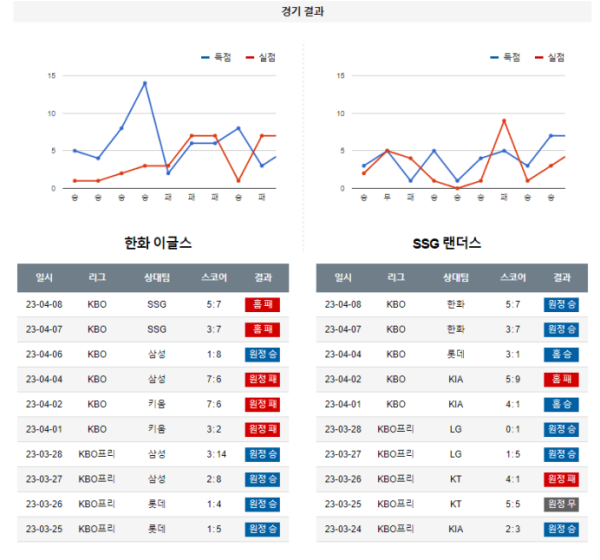Click 롯데 opponent in 한화 23-03-26 row
This screenshot has width=600, height=560.
coord(157,504)
